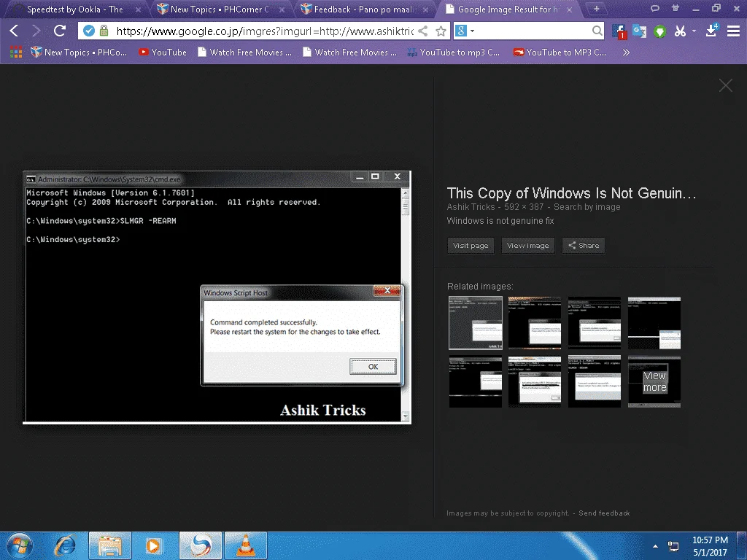
Task: Bookmark page with the star icon
Action: coord(441,31)
